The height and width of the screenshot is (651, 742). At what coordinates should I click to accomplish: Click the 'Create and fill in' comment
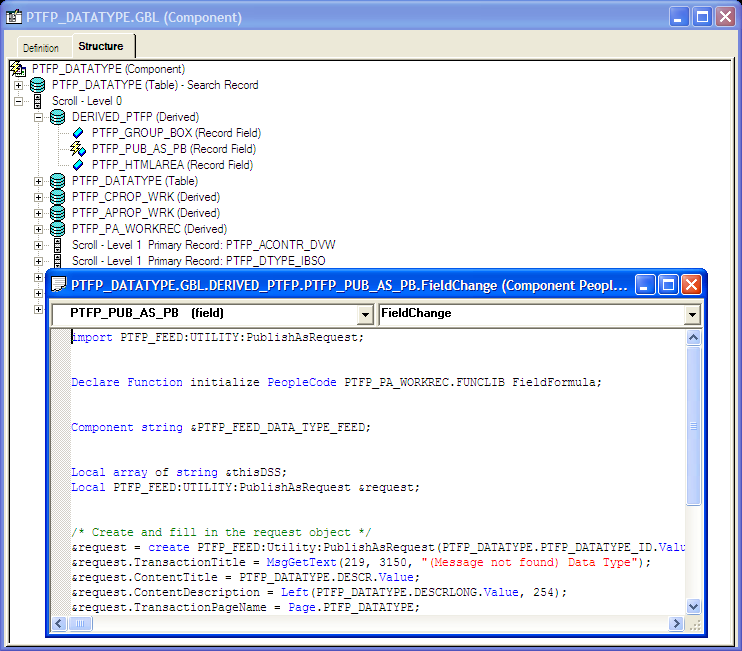coord(221,532)
